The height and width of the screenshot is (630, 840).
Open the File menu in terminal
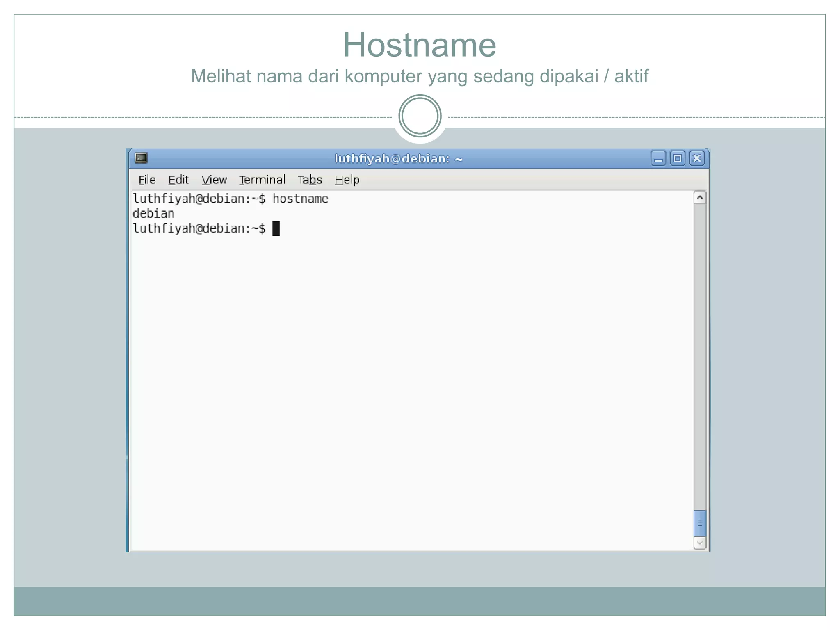(x=147, y=180)
